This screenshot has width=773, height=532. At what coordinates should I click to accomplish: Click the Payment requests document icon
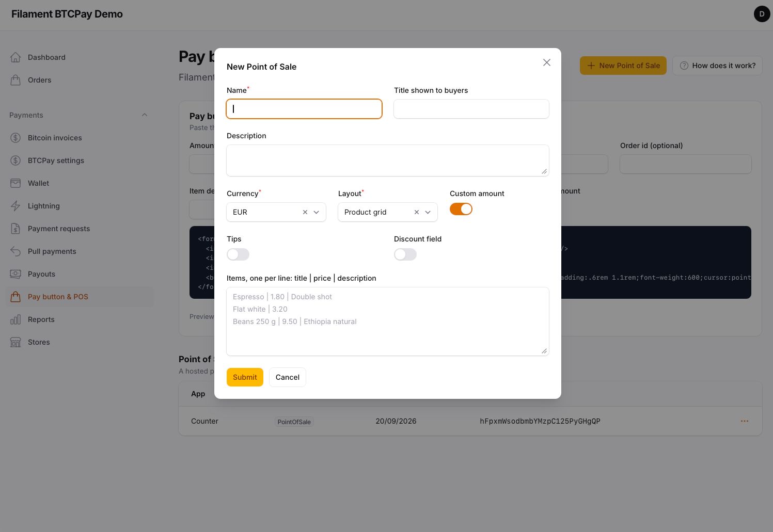click(x=15, y=229)
